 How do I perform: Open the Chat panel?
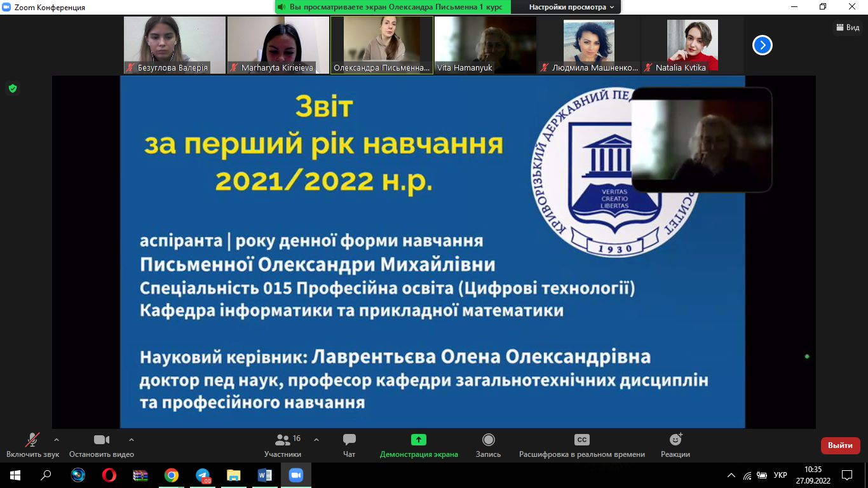pyautogui.click(x=349, y=440)
